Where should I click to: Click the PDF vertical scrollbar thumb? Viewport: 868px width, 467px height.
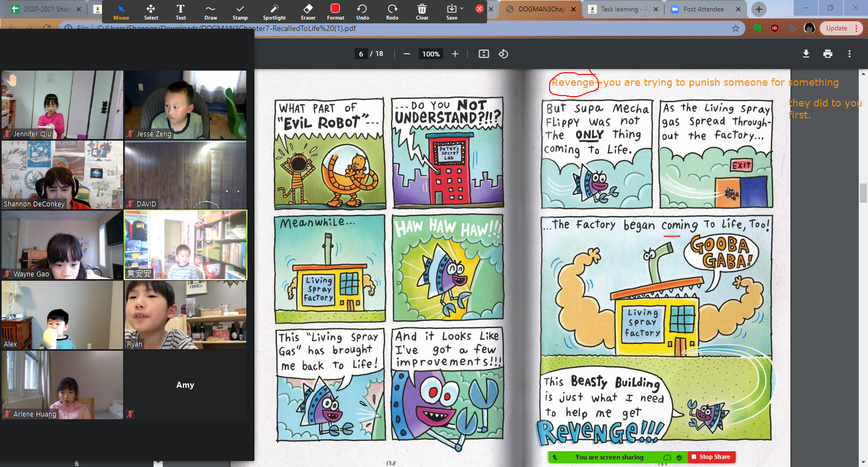tap(863, 193)
